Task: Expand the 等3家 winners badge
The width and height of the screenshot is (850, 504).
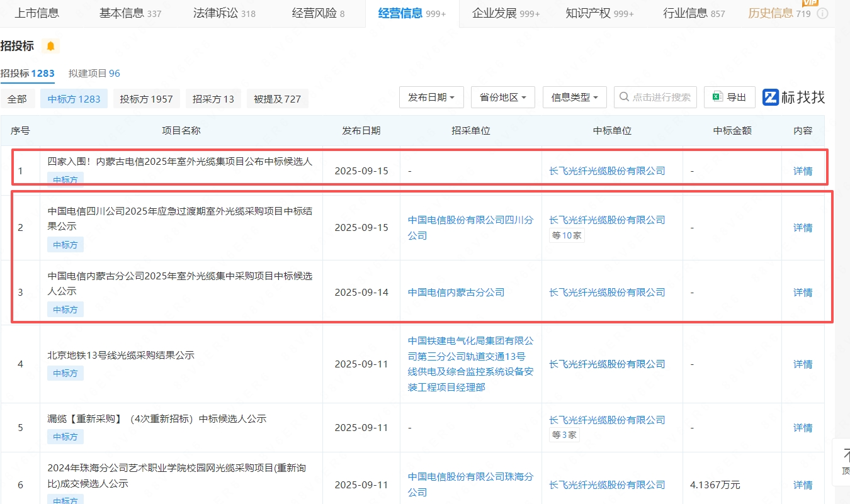Action: coord(564,435)
